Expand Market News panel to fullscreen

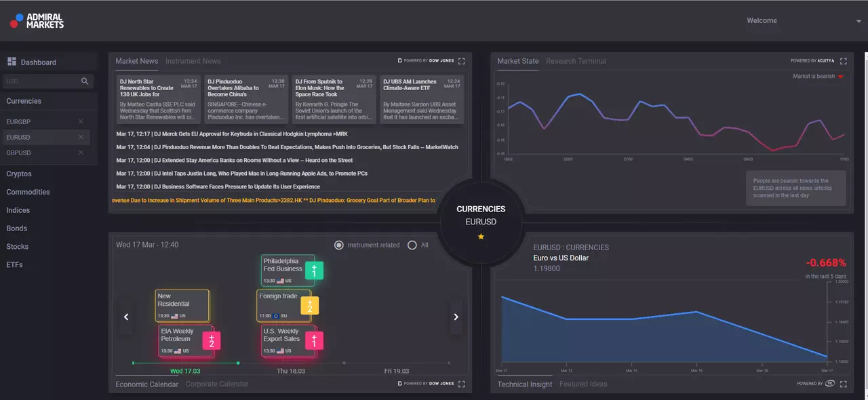point(462,61)
